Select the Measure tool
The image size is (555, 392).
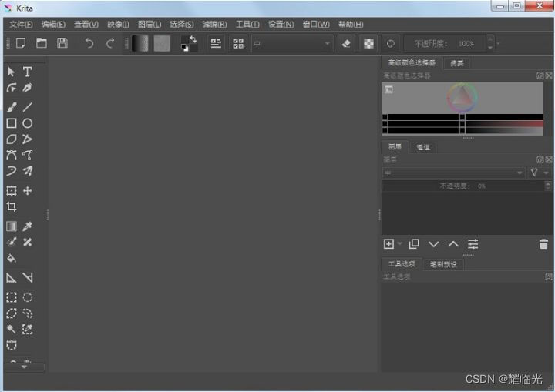(x=27, y=278)
